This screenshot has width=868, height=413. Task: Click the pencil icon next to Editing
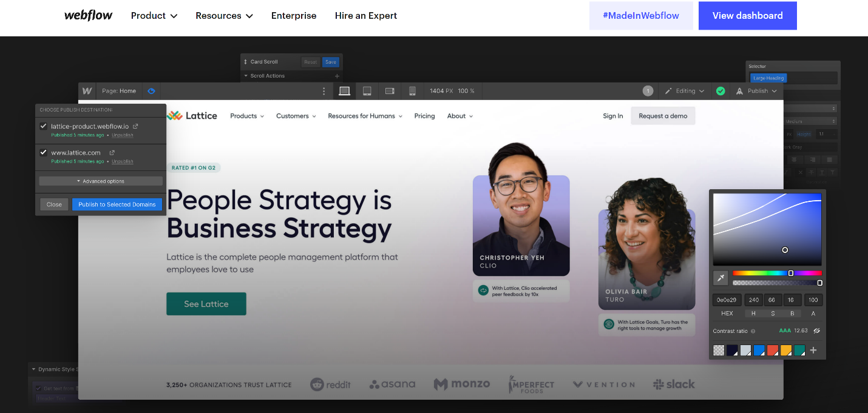(668, 91)
